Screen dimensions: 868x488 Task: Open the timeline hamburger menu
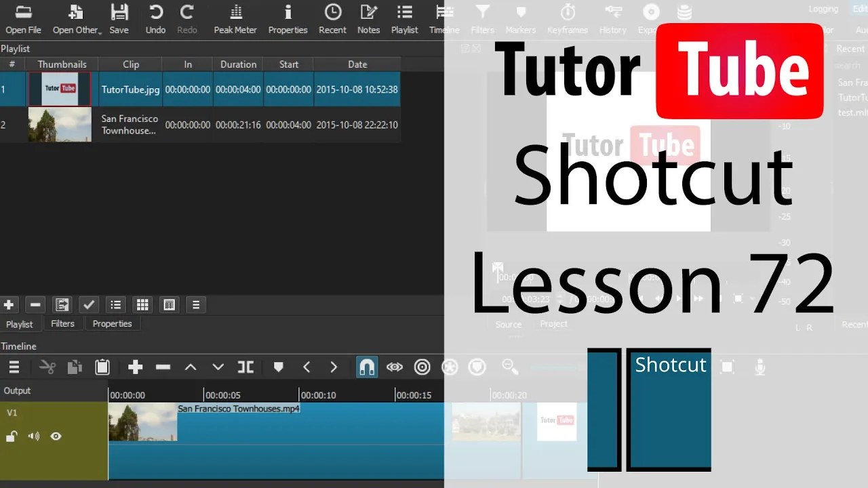point(14,367)
